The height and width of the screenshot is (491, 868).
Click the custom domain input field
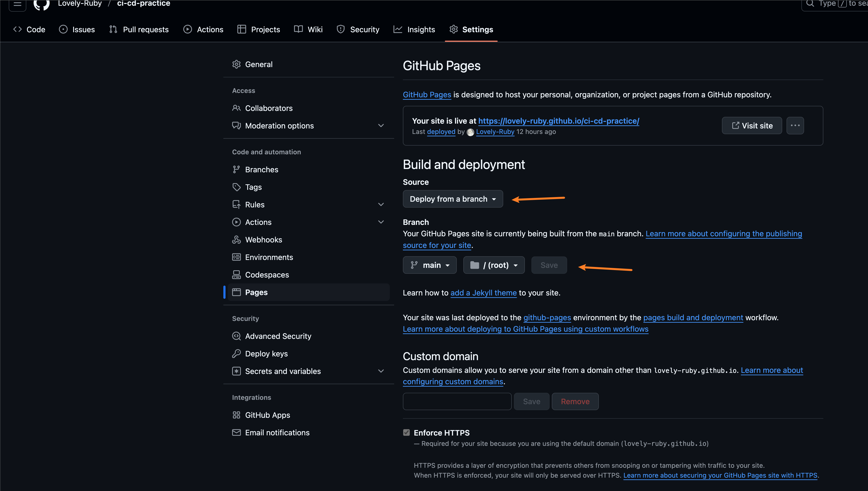coord(457,401)
